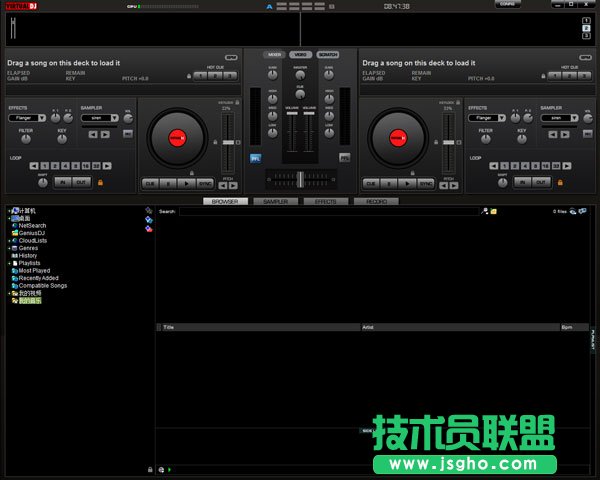Click the GeniusDJ icon in folder tree
This screenshot has width=600, height=480.
pos(15,233)
